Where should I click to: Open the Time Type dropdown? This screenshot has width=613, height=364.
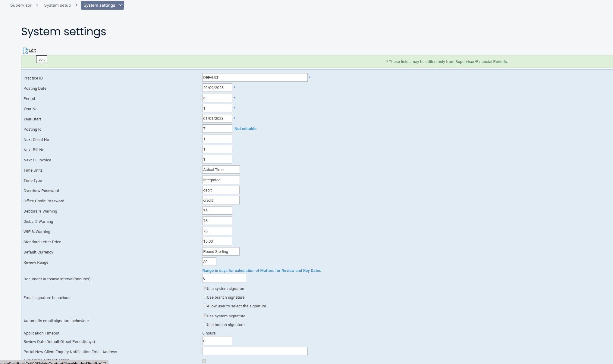[x=221, y=180]
